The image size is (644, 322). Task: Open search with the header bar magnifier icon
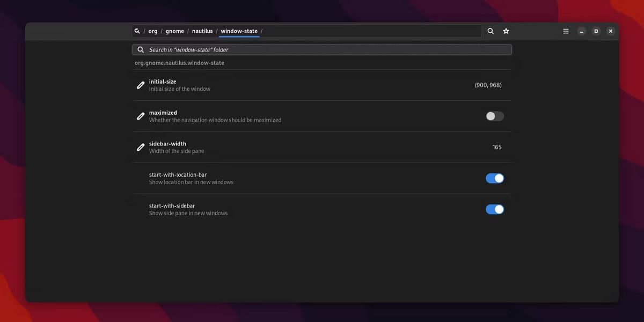(490, 31)
